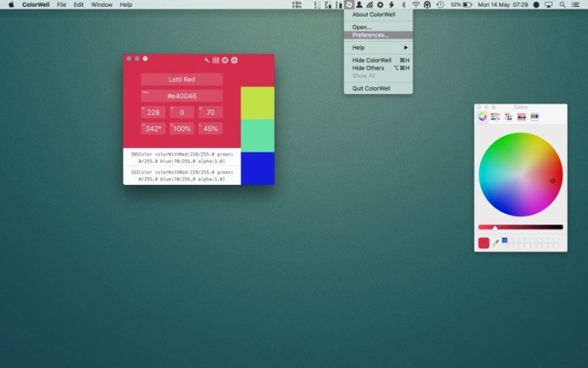Open the Help menu in menu bar

(126, 4)
